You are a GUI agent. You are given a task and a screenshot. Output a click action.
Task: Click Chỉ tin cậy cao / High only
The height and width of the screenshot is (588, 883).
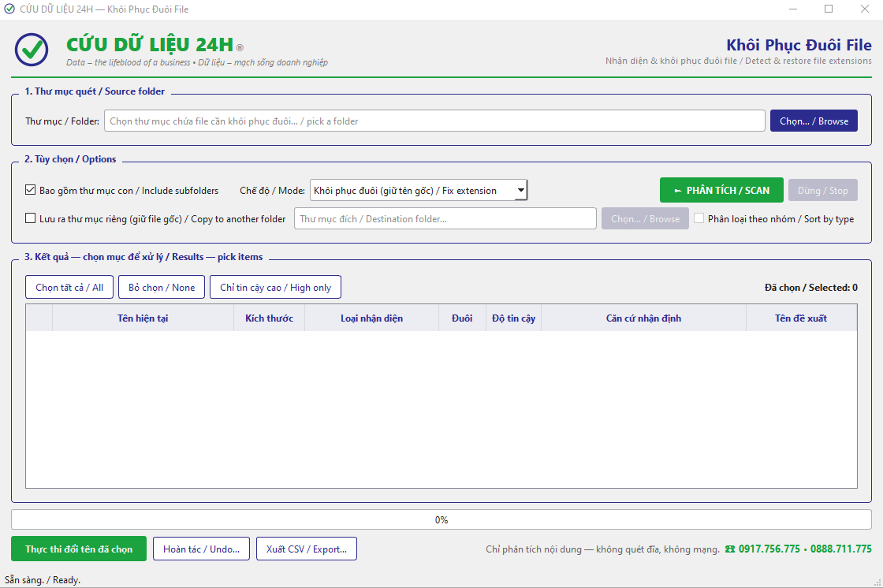275,287
